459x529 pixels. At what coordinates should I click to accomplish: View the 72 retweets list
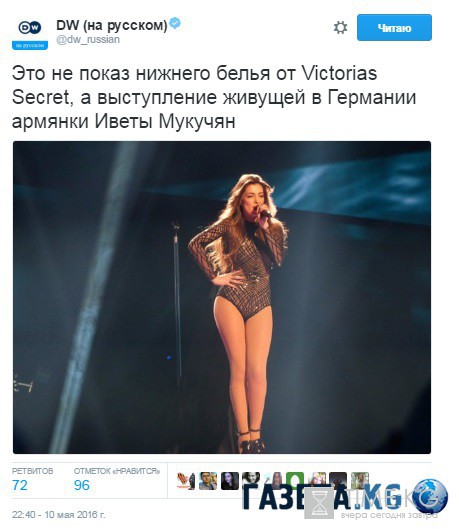click(32, 480)
